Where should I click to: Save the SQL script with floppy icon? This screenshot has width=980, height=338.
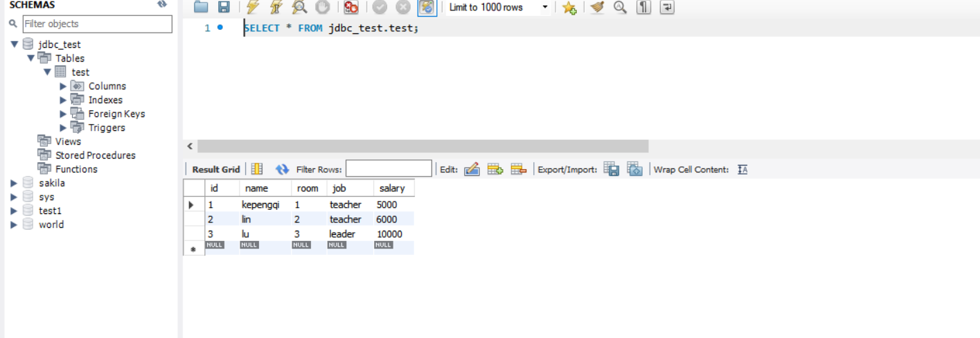click(224, 8)
